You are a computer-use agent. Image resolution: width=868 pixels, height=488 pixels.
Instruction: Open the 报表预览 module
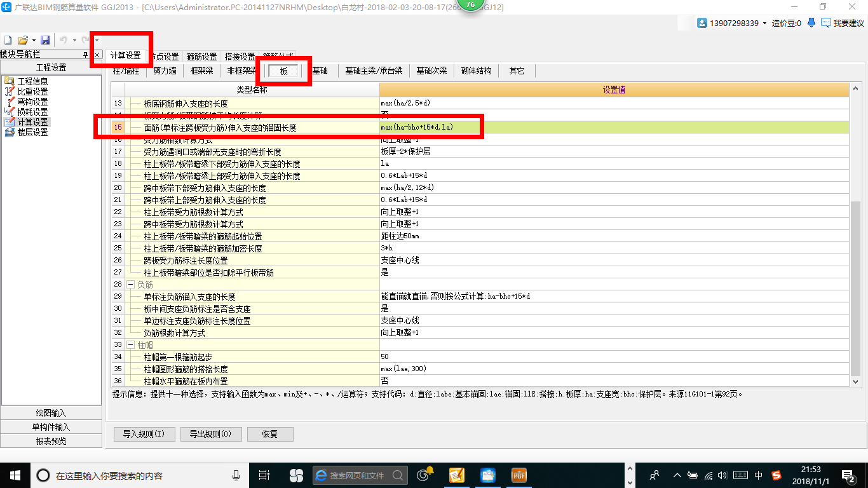[x=51, y=441]
